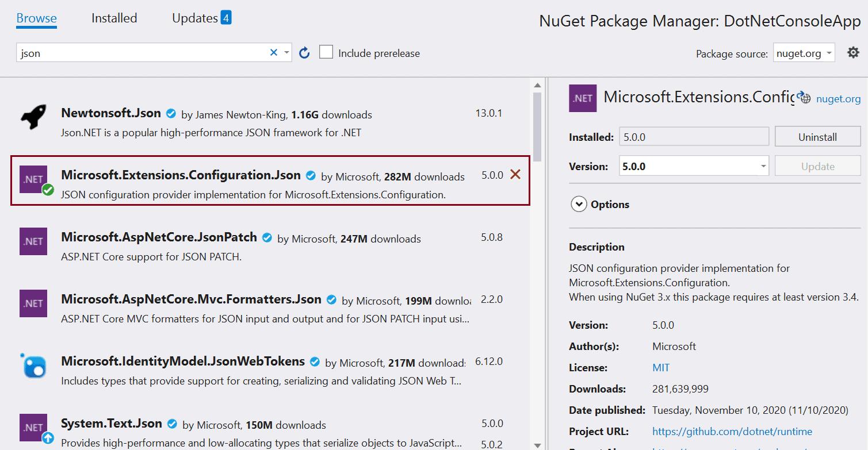Click the Microsoft.IdentityModel.JsonWebTokens package icon
This screenshot has width=868, height=450.
tap(33, 366)
